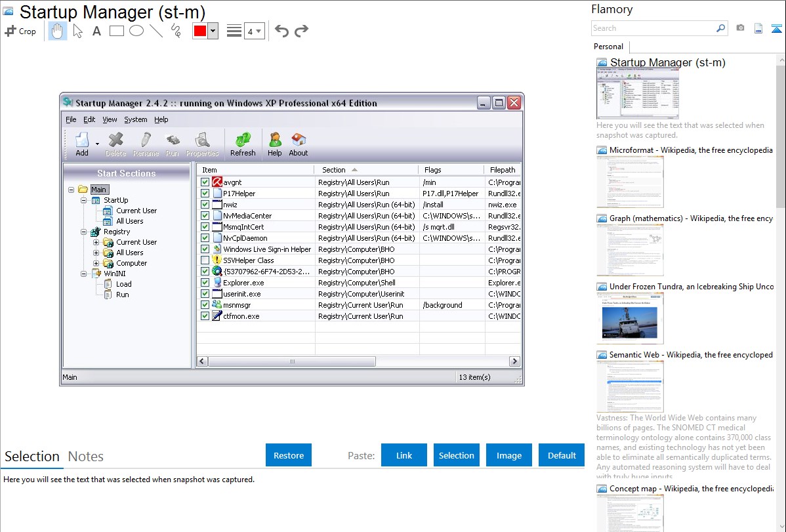Take a snapshot with the camera icon
786x532 pixels.
point(740,28)
